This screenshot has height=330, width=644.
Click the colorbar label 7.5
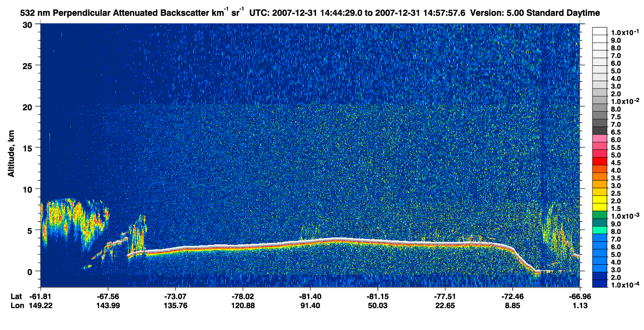[x=616, y=117]
